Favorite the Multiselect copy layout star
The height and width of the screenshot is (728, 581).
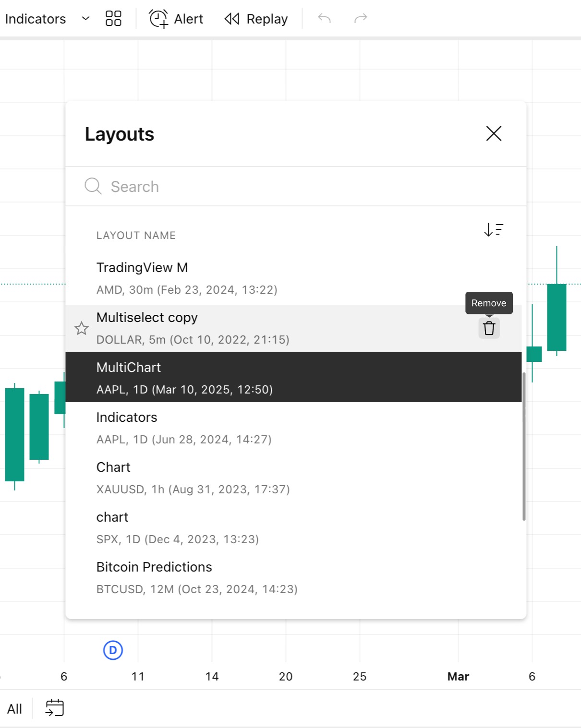[x=82, y=328]
